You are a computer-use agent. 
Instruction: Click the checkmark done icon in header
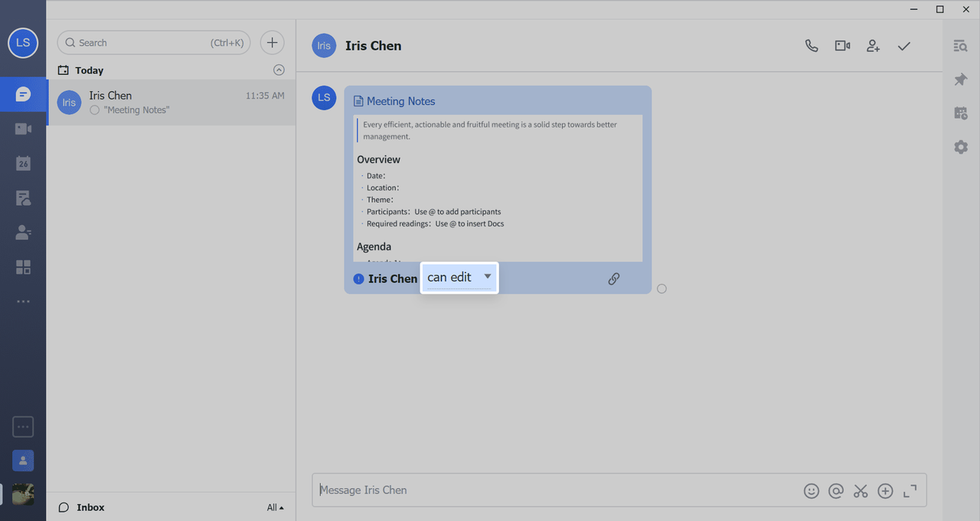904,46
